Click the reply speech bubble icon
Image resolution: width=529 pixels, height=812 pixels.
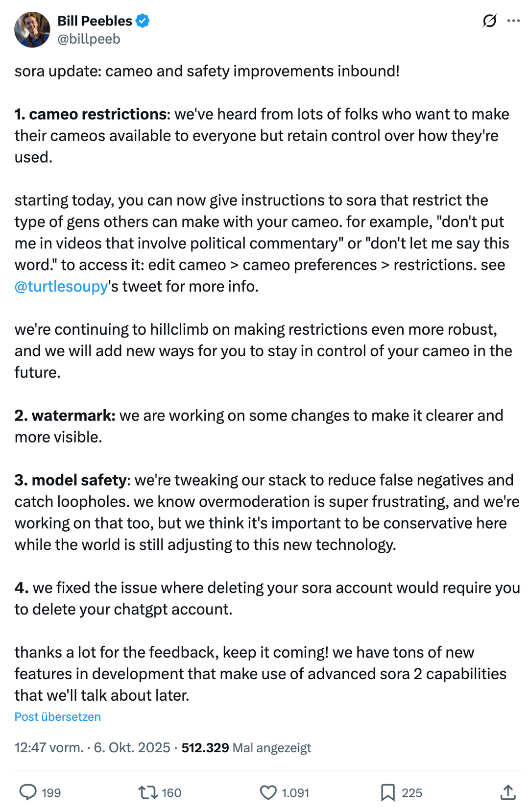pos(28,792)
